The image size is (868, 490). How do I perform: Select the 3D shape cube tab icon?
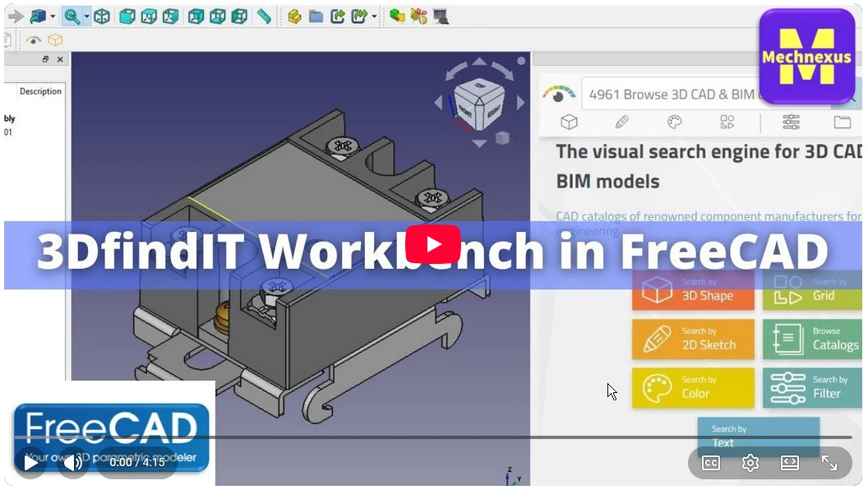coord(569,122)
